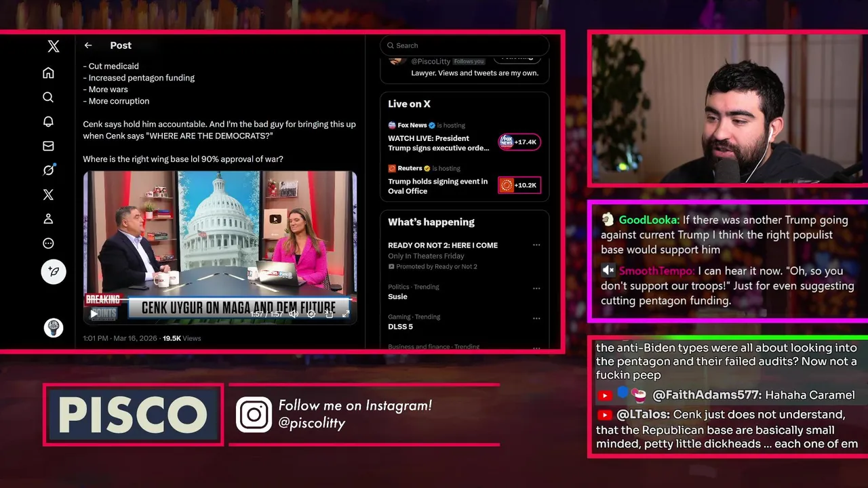Image resolution: width=868 pixels, height=488 pixels.
Task: Open the Susie trending topic
Action: point(397,297)
